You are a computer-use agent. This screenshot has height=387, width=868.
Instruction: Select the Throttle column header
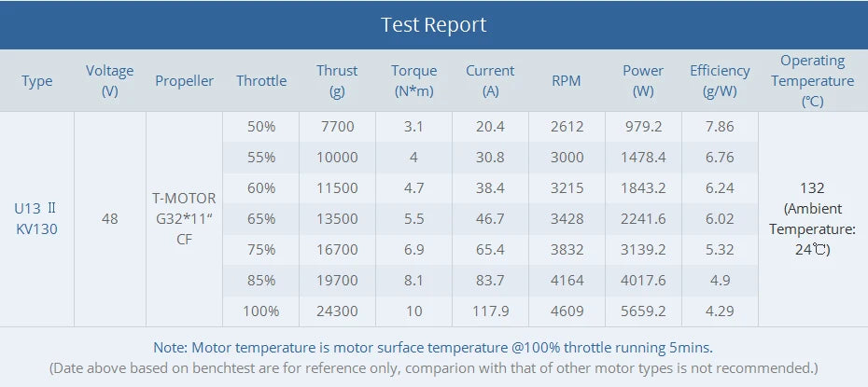261,81
